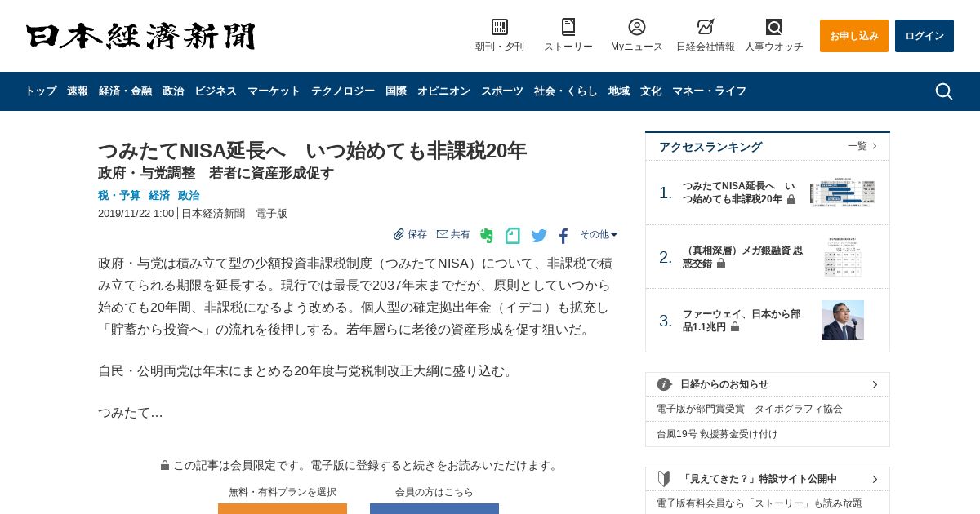
Task: Open the マーケット section
Action: [x=274, y=91]
